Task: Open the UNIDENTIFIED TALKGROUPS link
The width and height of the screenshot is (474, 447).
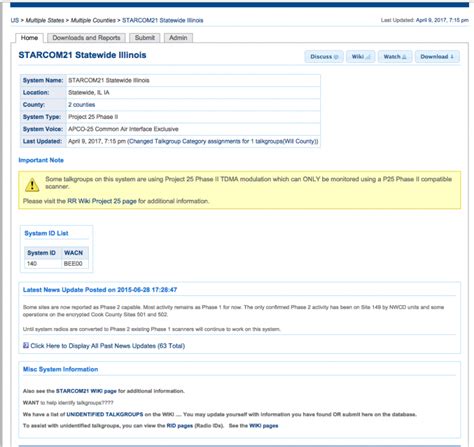Action: pyautogui.click(x=105, y=414)
